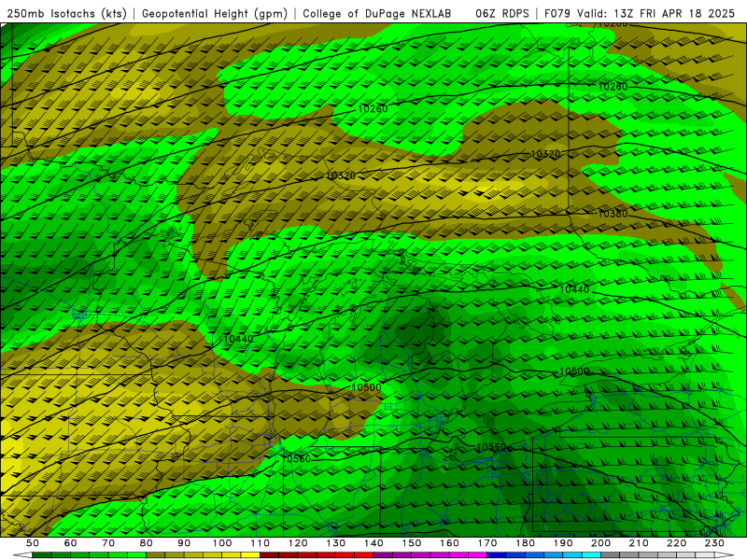Click the 190 label on the color scale
The width and height of the screenshot is (747, 560).
pyautogui.click(x=563, y=543)
